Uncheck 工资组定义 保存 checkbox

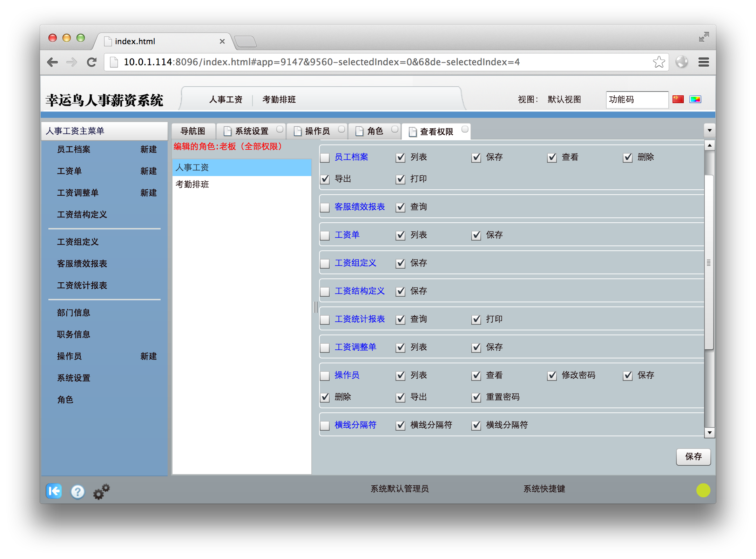coord(400,263)
